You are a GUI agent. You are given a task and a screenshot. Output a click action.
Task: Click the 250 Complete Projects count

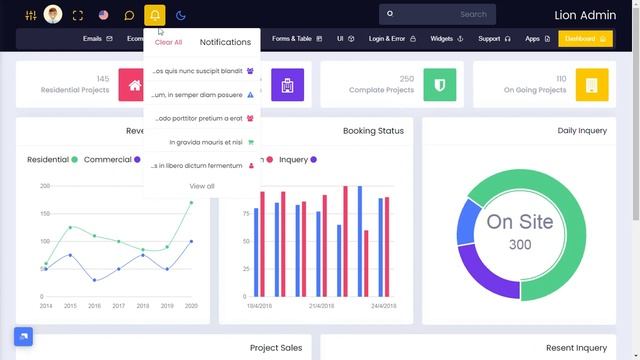tap(407, 78)
